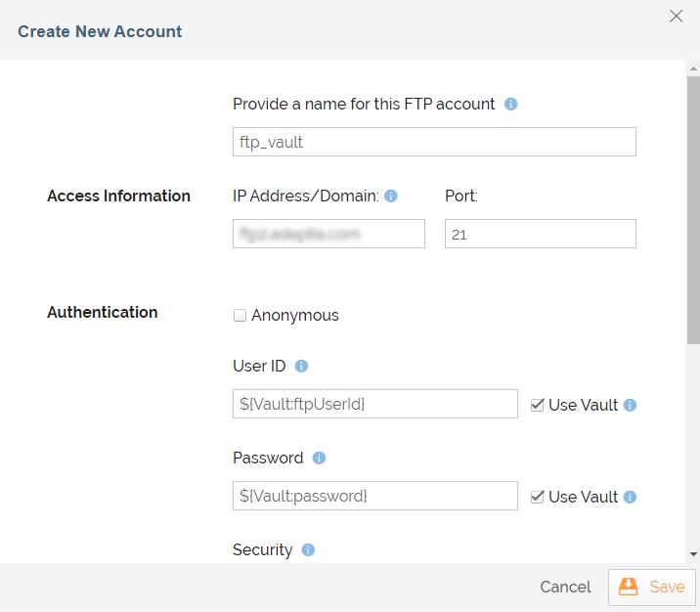The width and height of the screenshot is (700, 612).
Task: Click the Cancel button
Action: [565, 587]
